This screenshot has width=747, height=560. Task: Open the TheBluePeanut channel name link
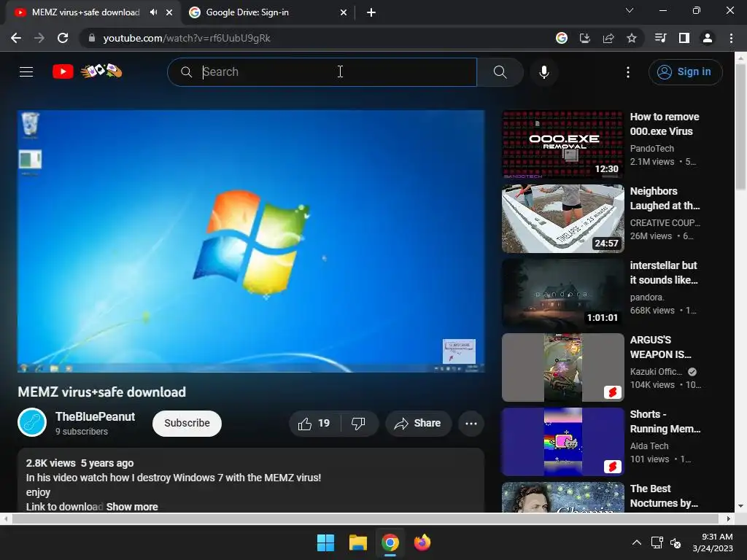coord(96,416)
